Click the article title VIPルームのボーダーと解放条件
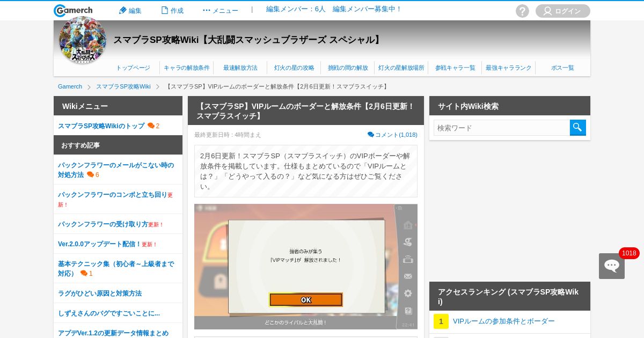 306,111
